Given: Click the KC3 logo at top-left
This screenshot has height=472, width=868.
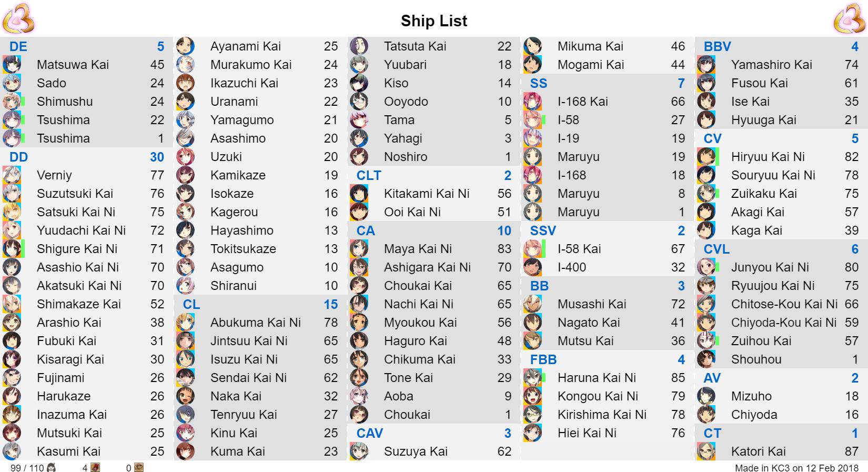Looking at the screenshot, I should (x=18, y=18).
